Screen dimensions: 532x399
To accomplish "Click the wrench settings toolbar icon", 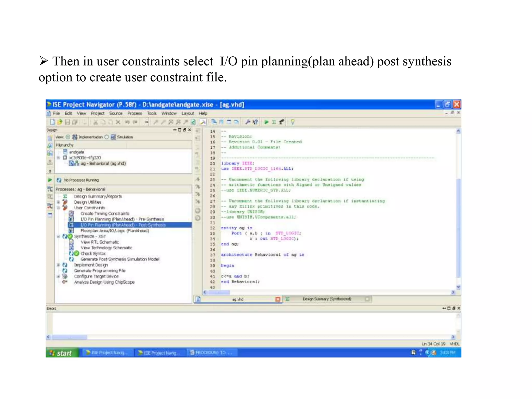I will click(x=248, y=122).
